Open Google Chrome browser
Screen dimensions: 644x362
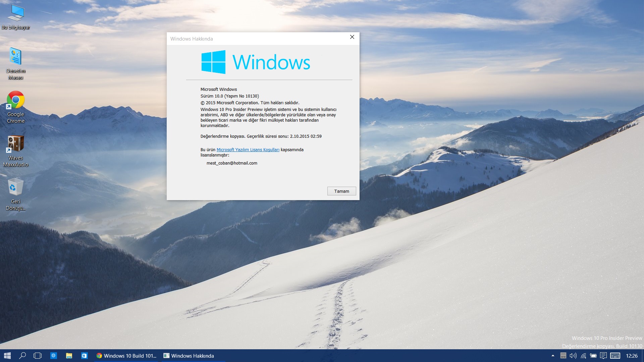click(15, 101)
